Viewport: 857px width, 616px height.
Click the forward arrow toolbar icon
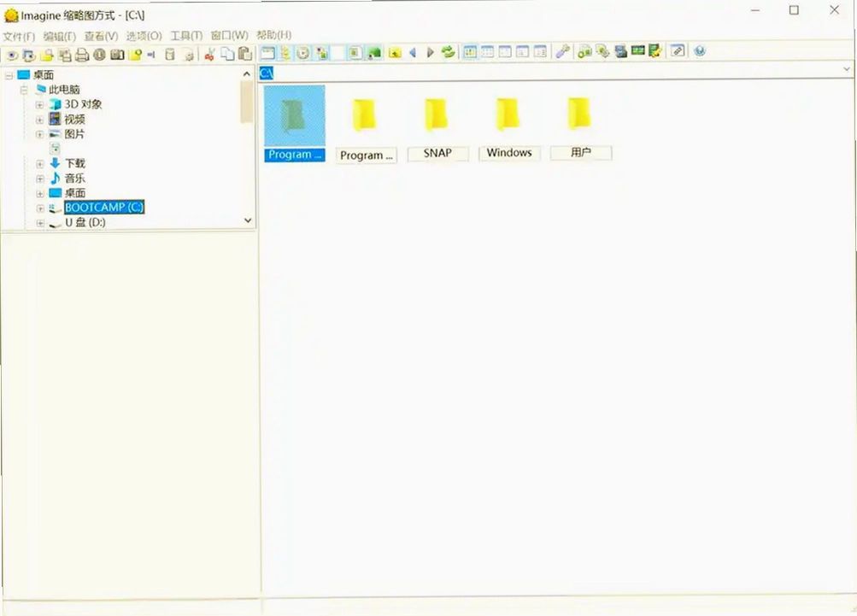point(430,52)
